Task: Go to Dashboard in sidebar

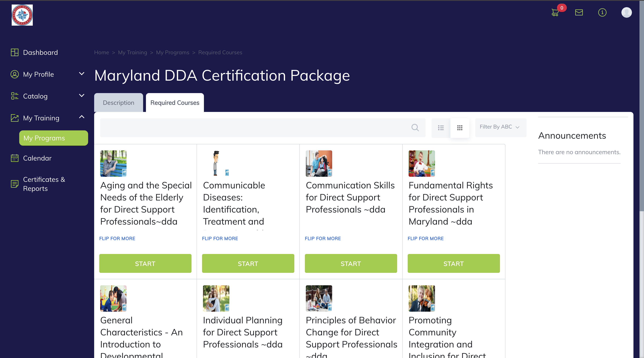Action: [x=40, y=53]
